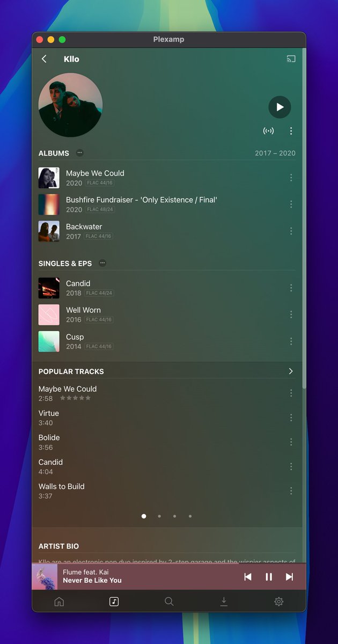Pause Never Be Like You
This screenshot has width=338, height=644.
(x=269, y=577)
